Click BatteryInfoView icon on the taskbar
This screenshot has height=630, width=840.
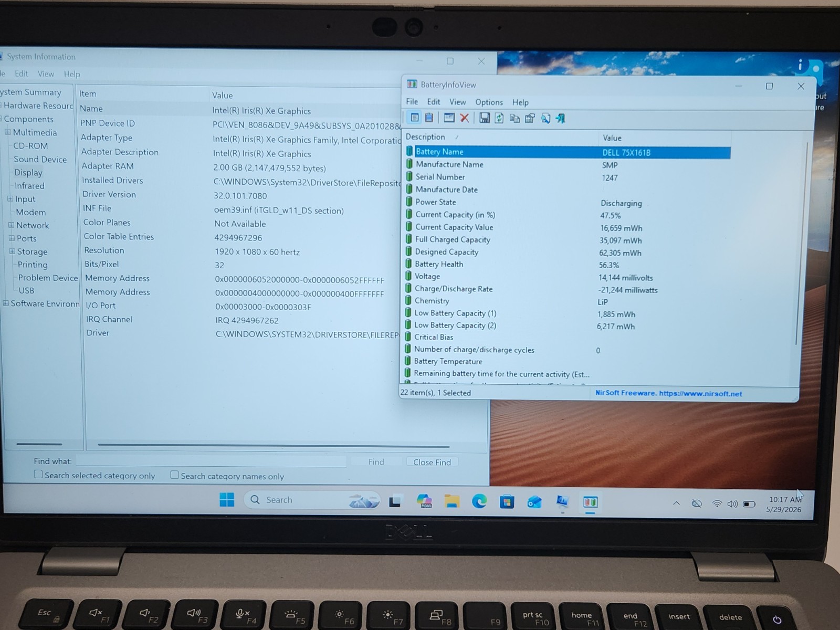point(590,502)
